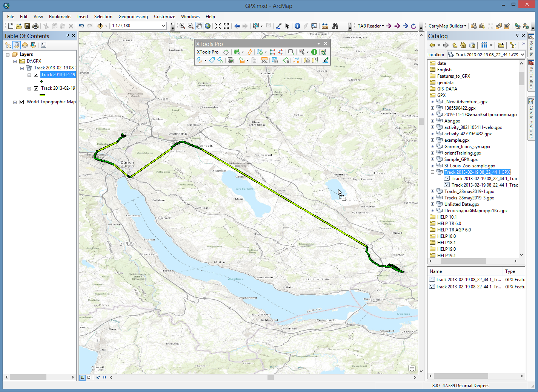This screenshot has height=392, width=538.
Task: Select the Pan hand tool
Action: (199, 26)
